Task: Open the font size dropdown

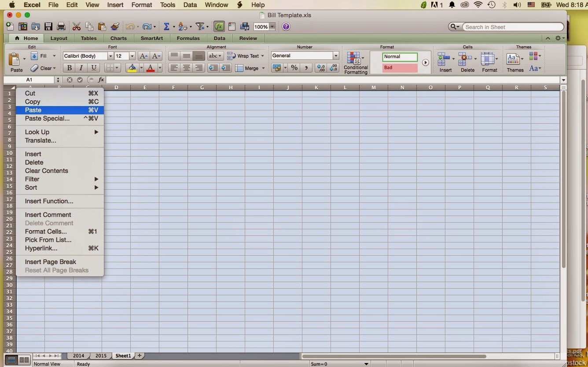Action: [x=132, y=56]
